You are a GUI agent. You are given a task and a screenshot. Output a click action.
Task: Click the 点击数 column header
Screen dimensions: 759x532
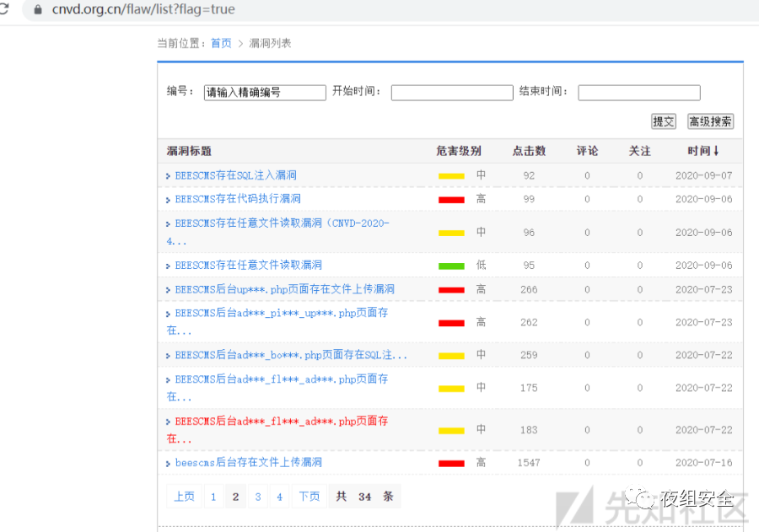point(529,151)
